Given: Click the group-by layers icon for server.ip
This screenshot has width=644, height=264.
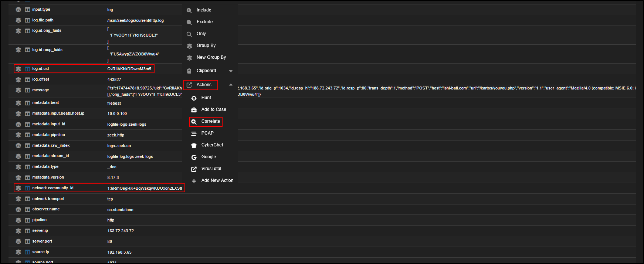Looking at the screenshot, I should click(x=18, y=231).
